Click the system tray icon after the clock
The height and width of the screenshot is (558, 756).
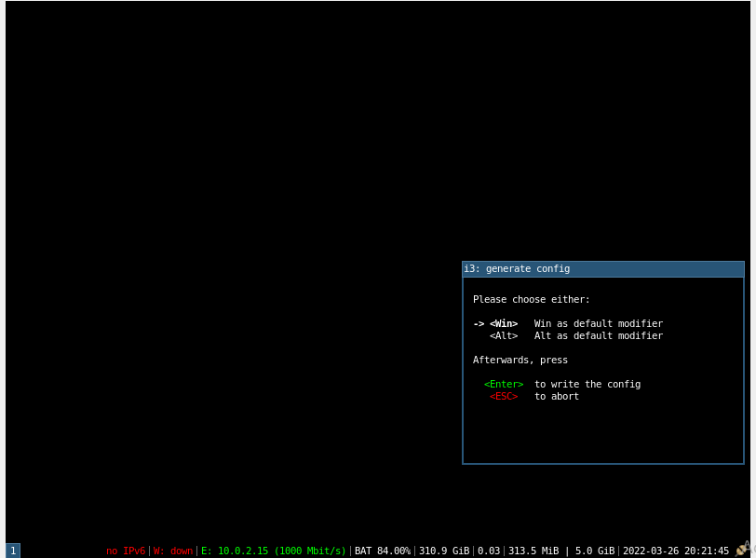[x=741, y=550]
